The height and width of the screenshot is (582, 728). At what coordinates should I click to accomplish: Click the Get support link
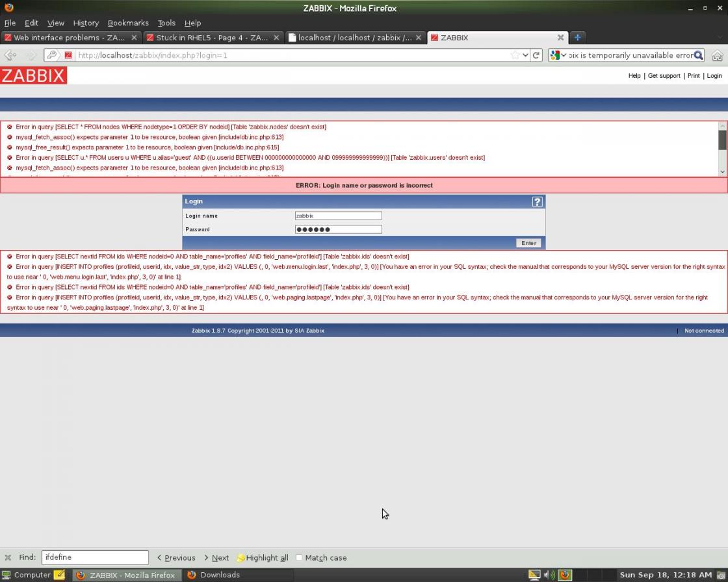(x=664, y=75)
